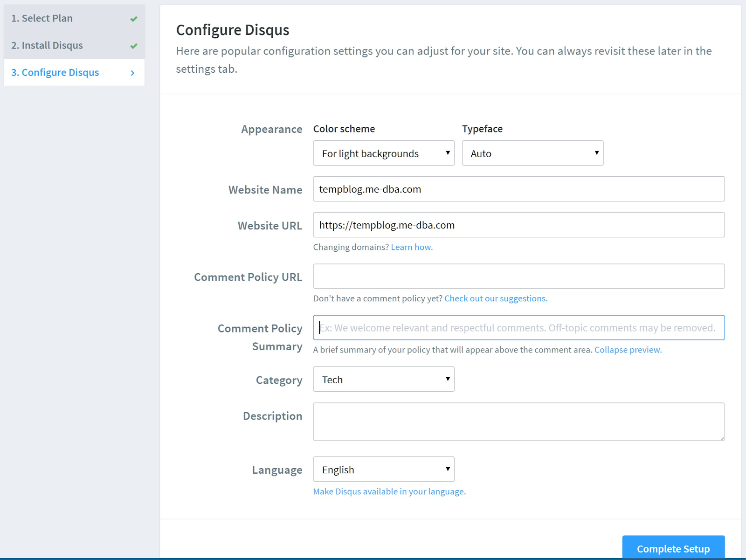Follow the Learn how link

tap(411, 247)
